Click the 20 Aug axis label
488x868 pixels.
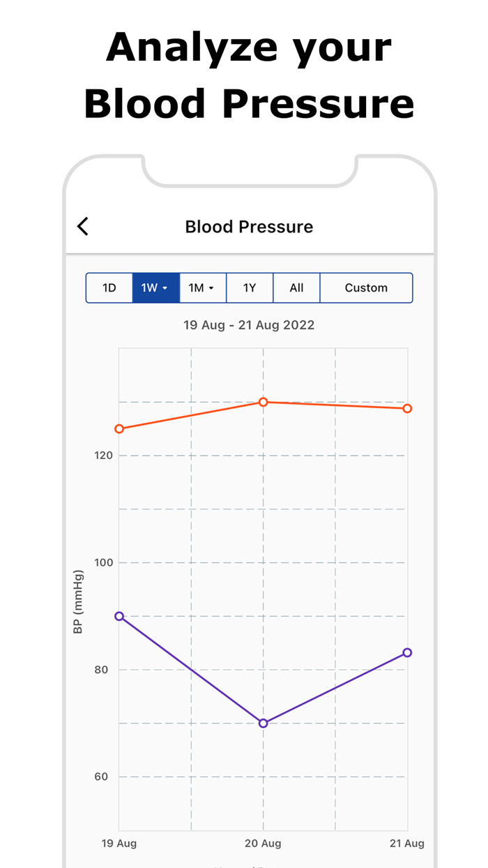click(263, 843)
